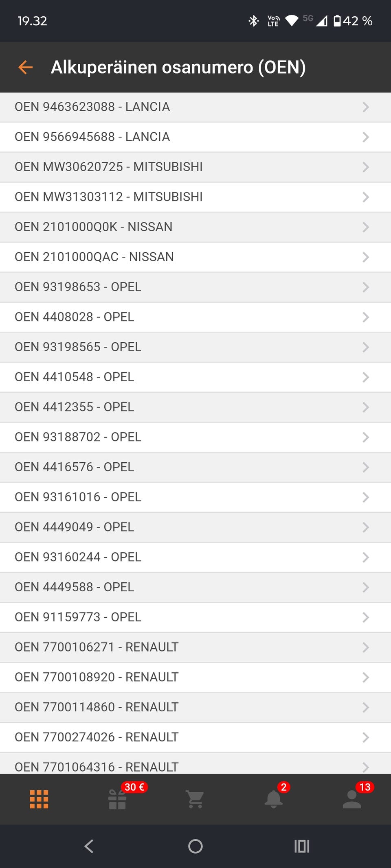Select OEN 9566945688 - LANCIA entry

point(92,137)
